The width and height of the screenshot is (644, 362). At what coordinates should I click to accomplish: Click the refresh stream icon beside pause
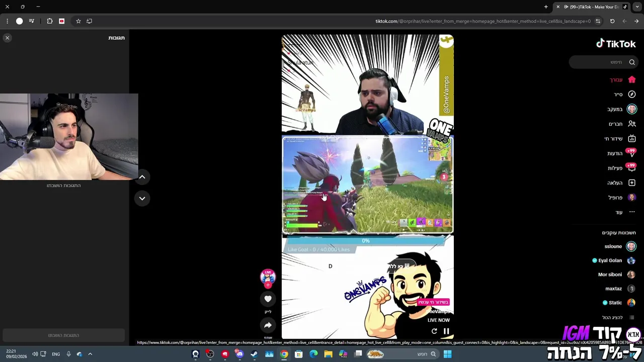[434, 331]
